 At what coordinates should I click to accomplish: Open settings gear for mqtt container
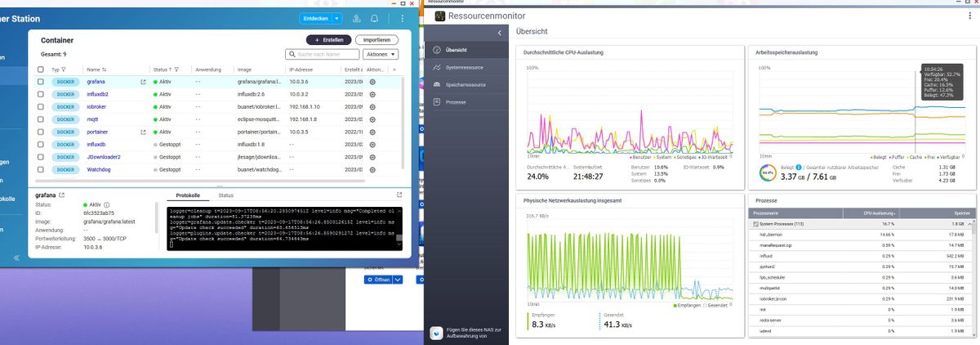point(372,119)
